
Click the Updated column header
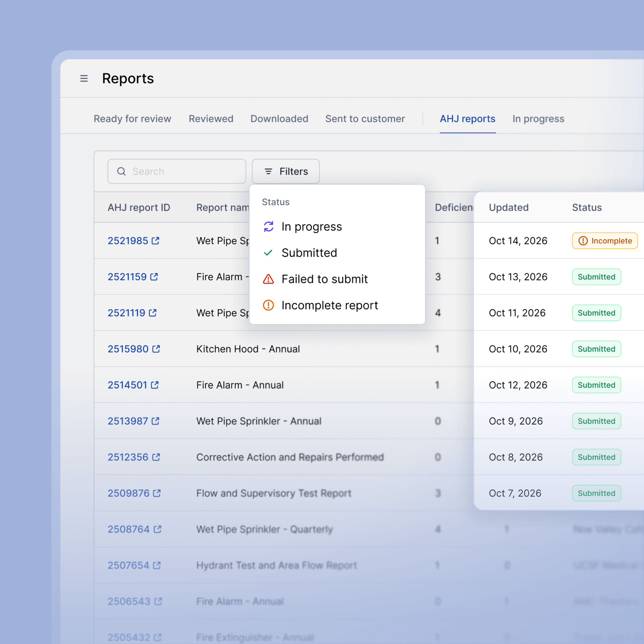(x=509, y=207)
